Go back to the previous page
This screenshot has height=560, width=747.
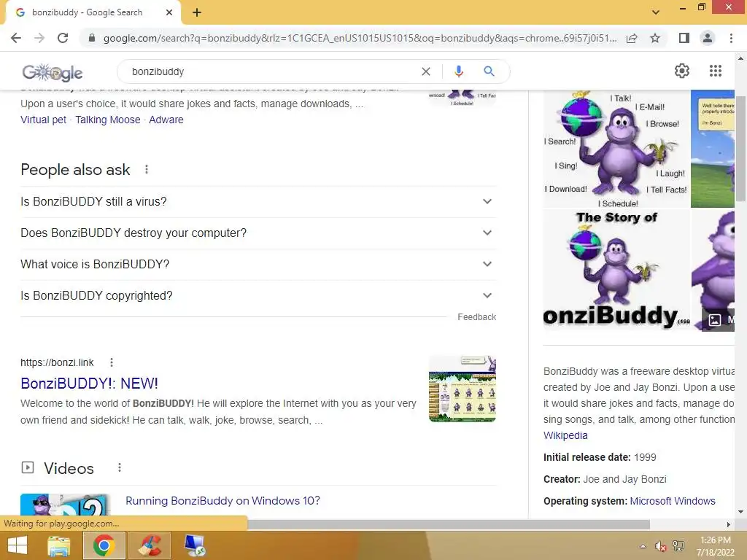[16, 38]
